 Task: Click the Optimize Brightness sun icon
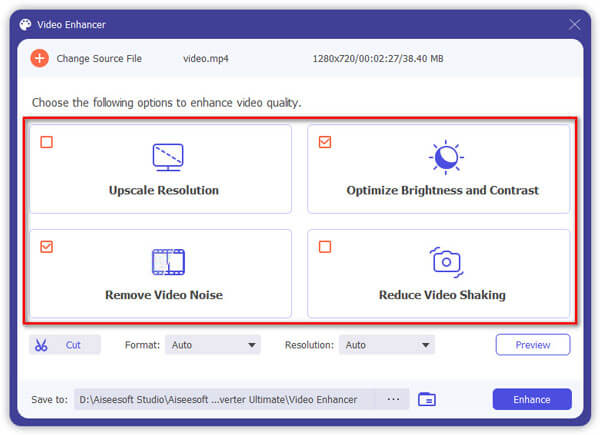pos(446,157)
